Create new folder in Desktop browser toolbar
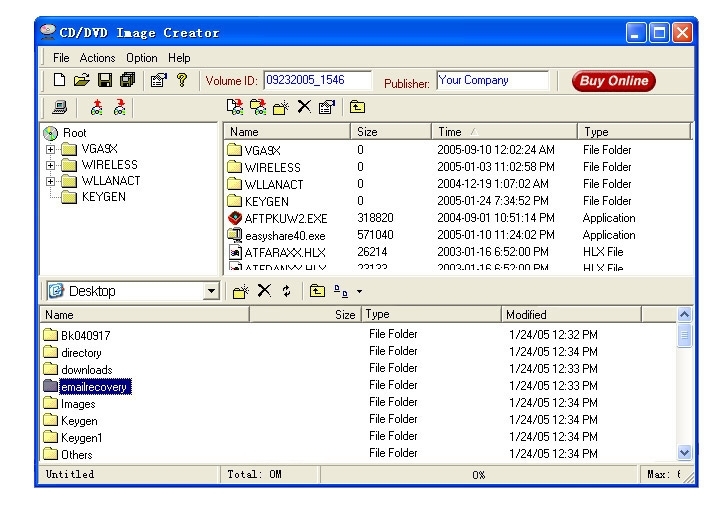 tap(241, 292)
